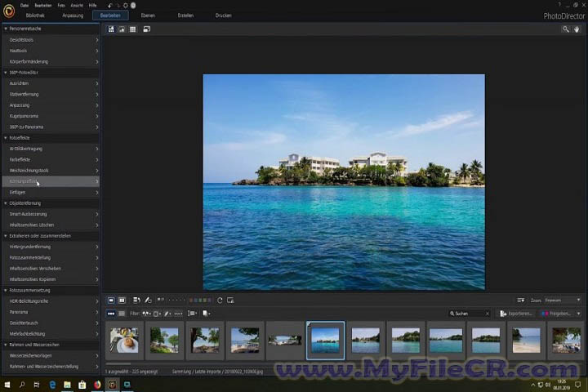Screen dimensions: 588x392
Task: Open PhotoDirector from the Windows taskbar
Action: click(112, 385)
